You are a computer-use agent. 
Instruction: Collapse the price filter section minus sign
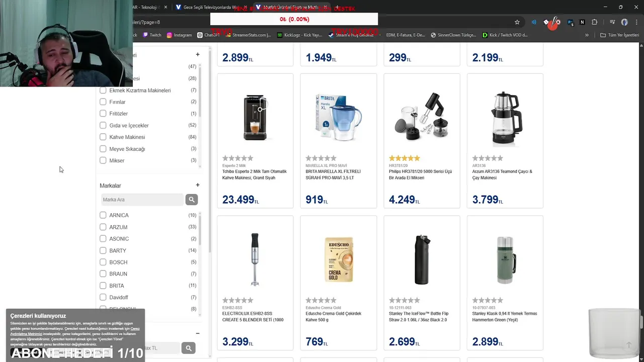click(x=198, y=333)
